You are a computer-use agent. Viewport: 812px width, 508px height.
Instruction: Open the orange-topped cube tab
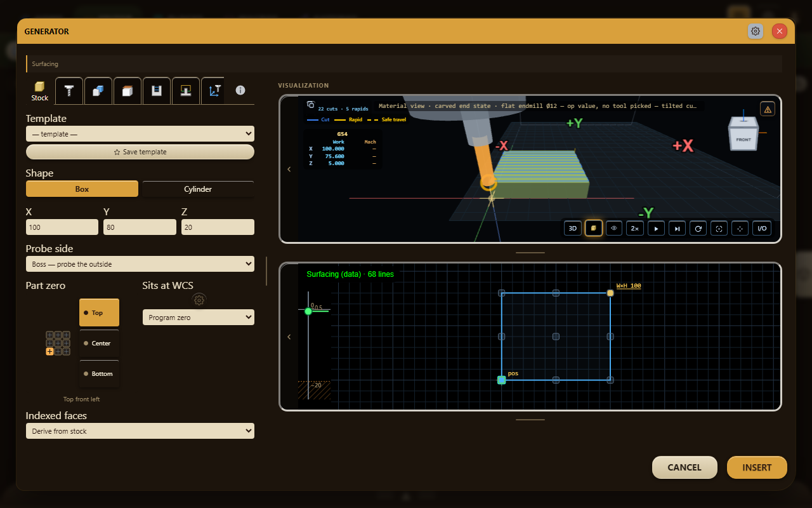pos(128,91)
